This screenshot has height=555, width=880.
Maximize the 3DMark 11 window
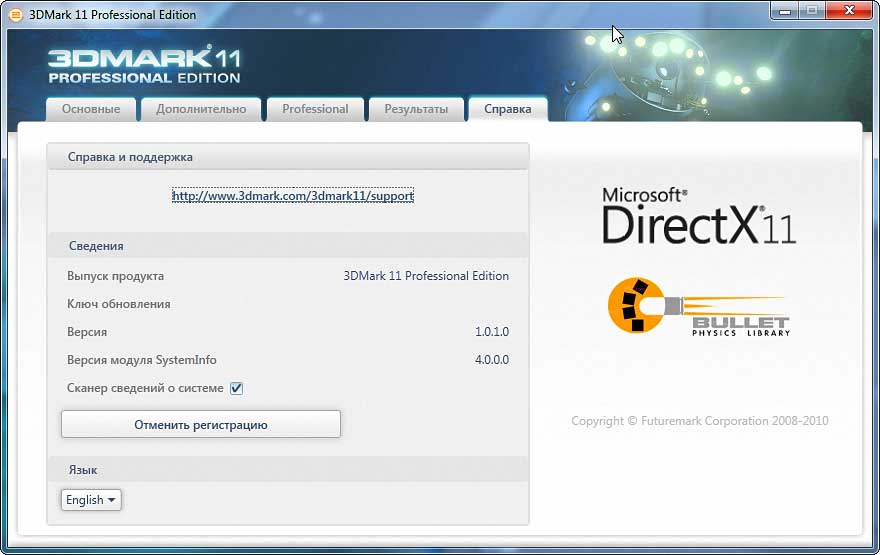click(810, 11)
